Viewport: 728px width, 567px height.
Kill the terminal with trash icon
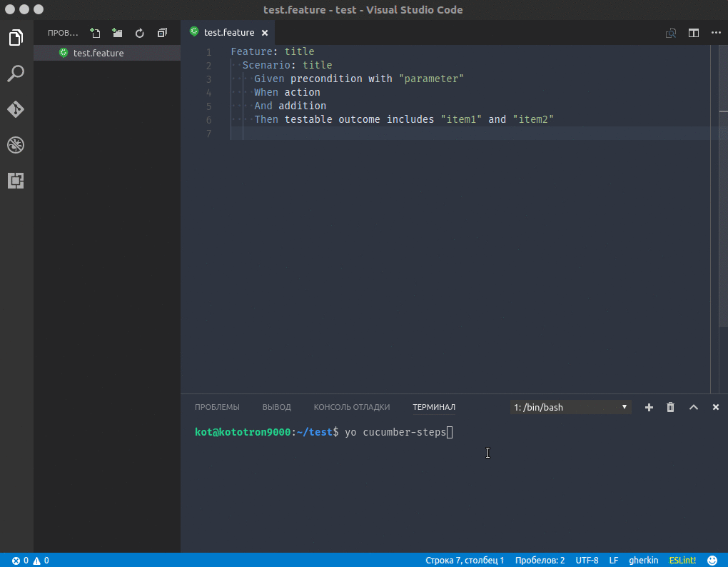coord(670,407)
